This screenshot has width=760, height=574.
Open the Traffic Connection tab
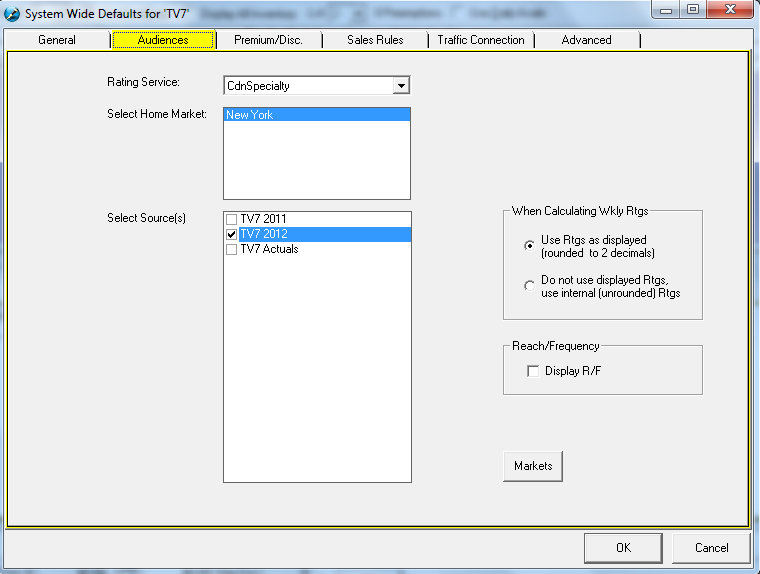481,40
